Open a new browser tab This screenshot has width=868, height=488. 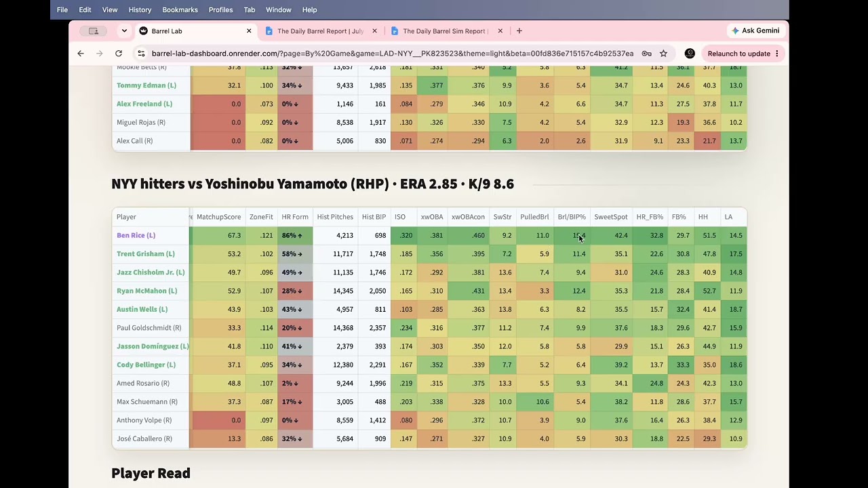[519, 30]
